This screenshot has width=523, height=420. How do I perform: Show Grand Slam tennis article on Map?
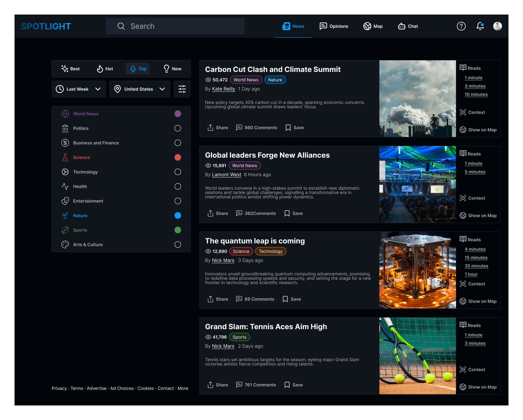tap(478, 387)
